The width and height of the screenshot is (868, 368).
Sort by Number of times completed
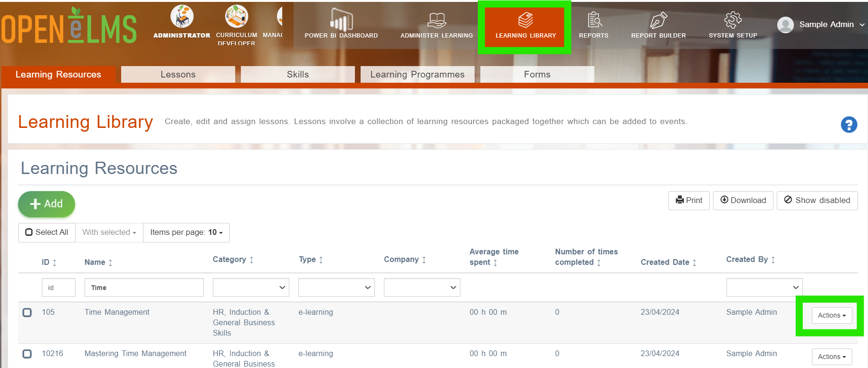pyautogui.click(x=586, y=257)
